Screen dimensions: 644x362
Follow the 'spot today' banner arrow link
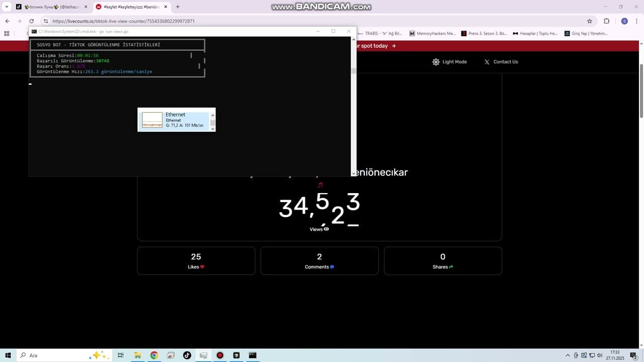[x=393, y=46]
